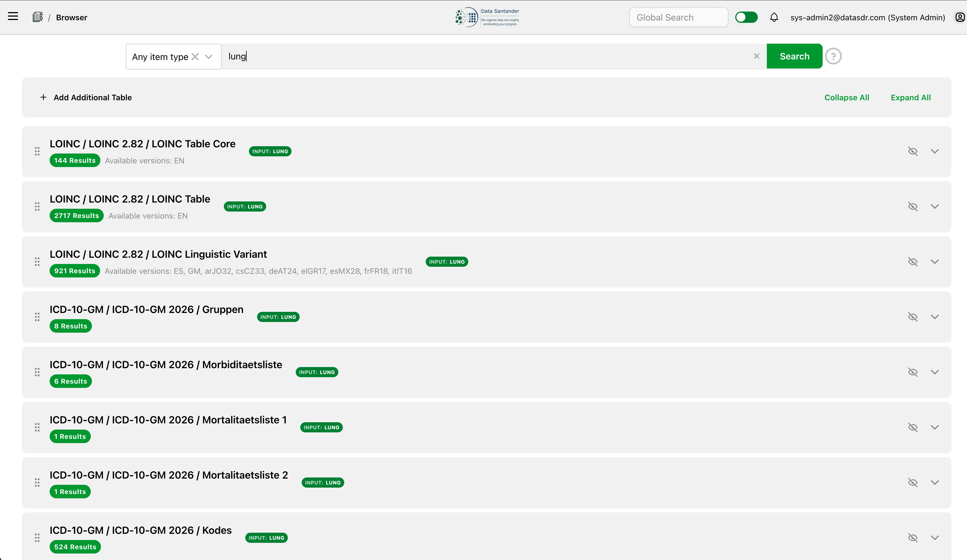Open the hamburger navigation menu
Viewport: 967px width, 560px height.
pos(13,17)
